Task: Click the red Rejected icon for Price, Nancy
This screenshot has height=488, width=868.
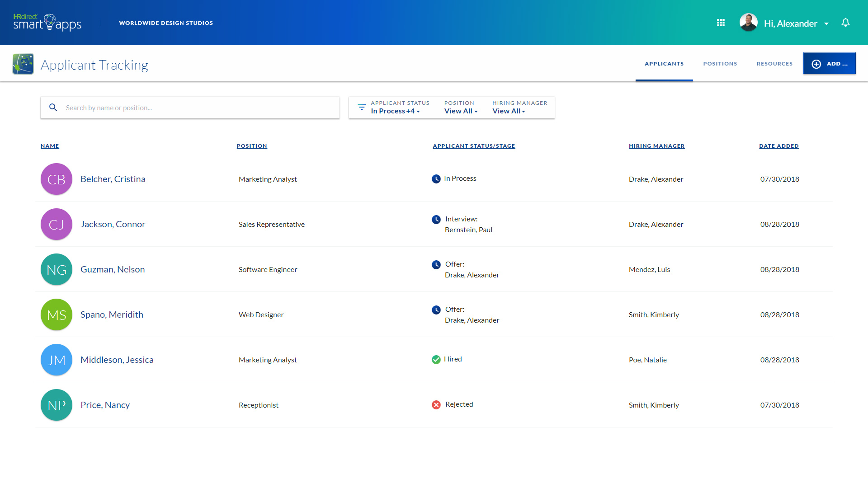Action: pos(436,405)
